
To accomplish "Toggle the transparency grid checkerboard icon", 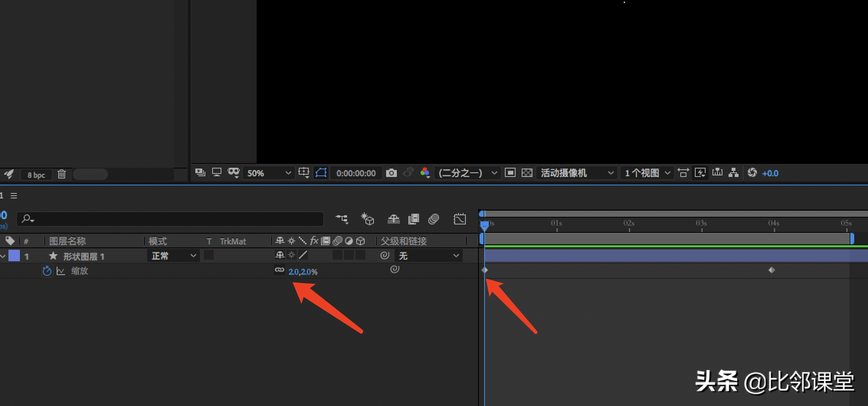I will 527,173.
